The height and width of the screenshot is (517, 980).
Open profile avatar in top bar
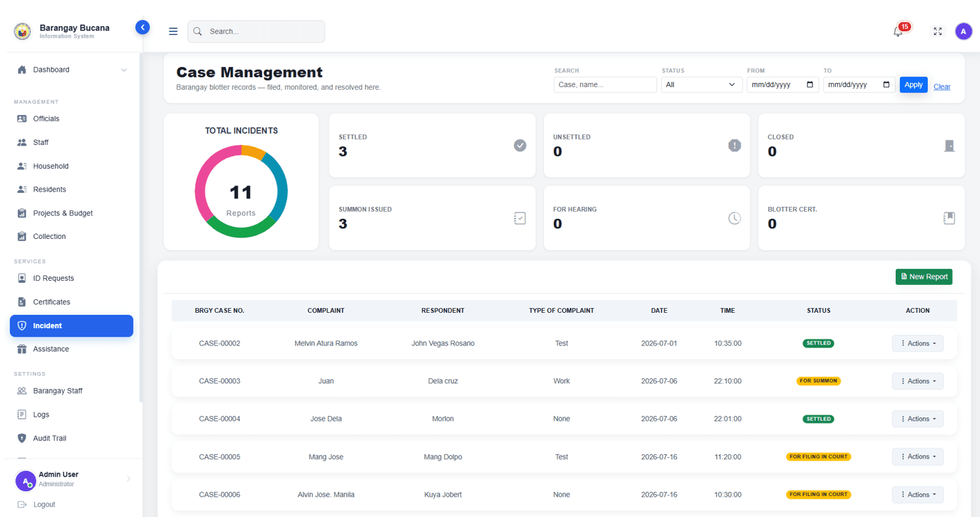click(x=963, y=31)
